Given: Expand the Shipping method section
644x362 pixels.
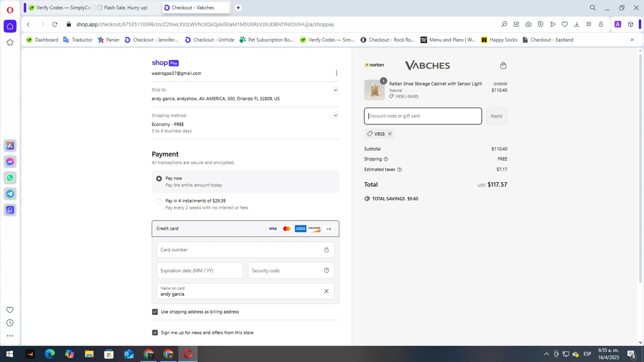Looking at the screenshot, I should tap(335, 115).
